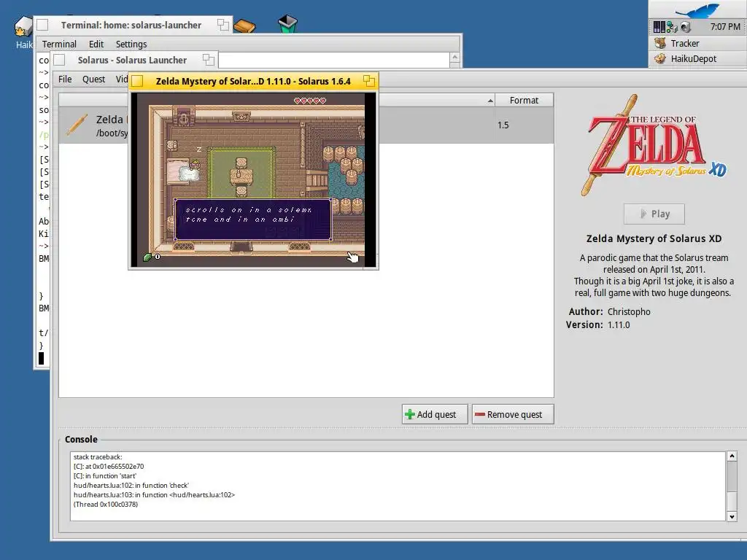Click the hearts life meter in game
This screenshot has width=747, height=560.
pos(309,101)
